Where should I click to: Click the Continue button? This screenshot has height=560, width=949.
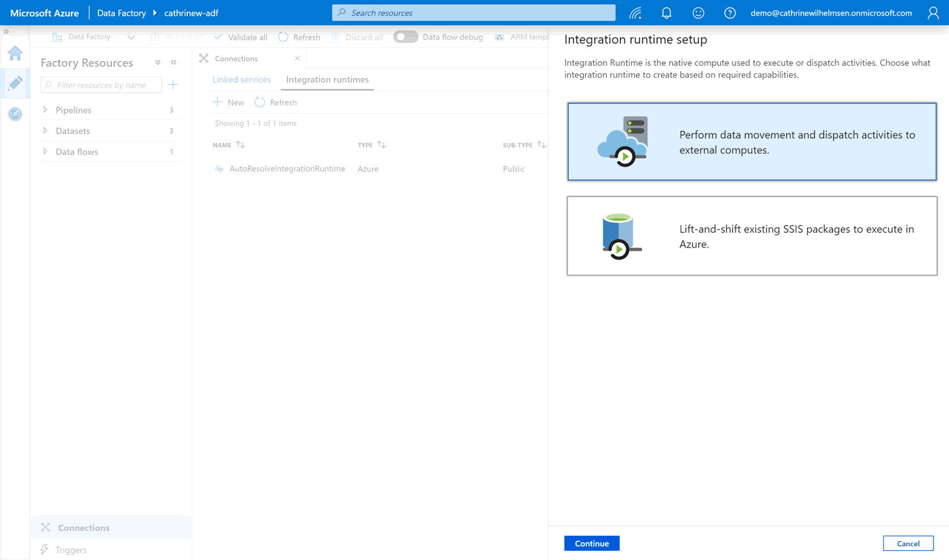(591, 543)
